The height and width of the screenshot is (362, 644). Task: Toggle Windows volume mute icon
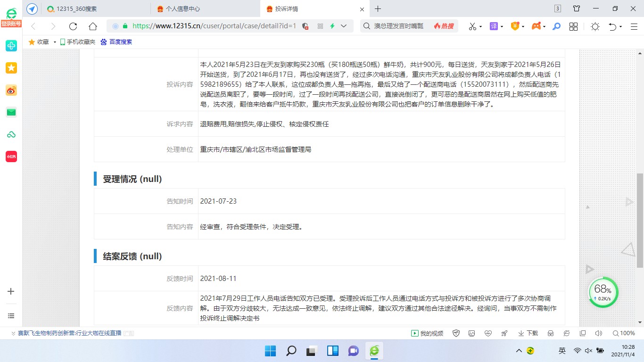click(x=588, y=351)
